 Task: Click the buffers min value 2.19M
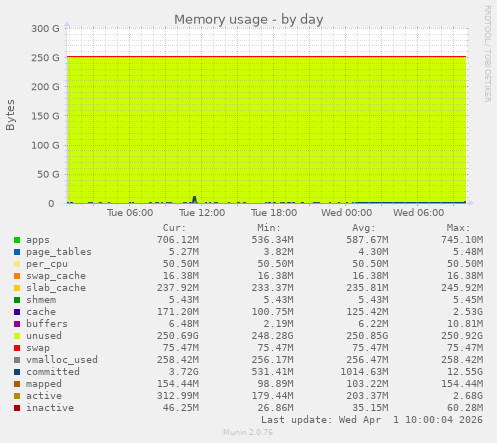click(x=278, y=324)
